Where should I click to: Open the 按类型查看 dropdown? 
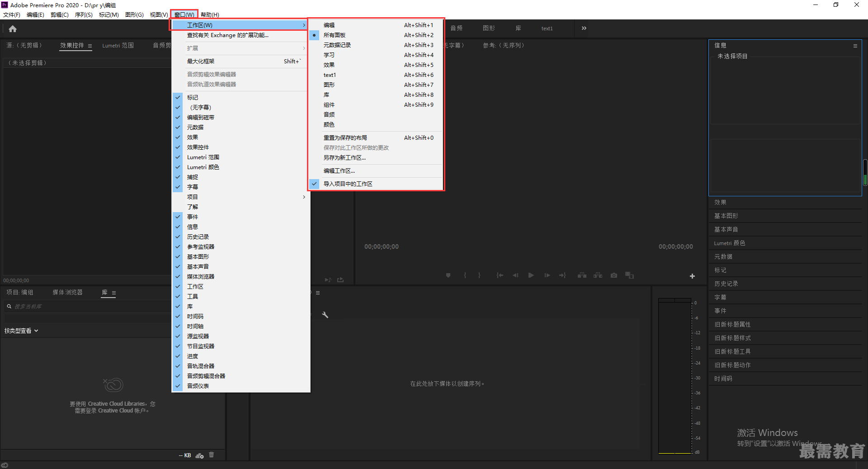pyautogui.click(x=21, y=331)
